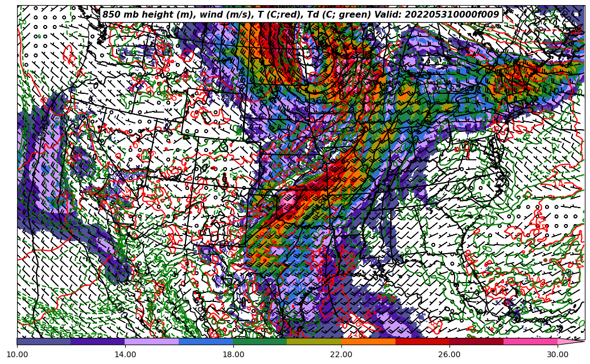This screenshot has width=590, height=364.
Task: Click the 30.00 colorbar tick label
Action: 558,354
